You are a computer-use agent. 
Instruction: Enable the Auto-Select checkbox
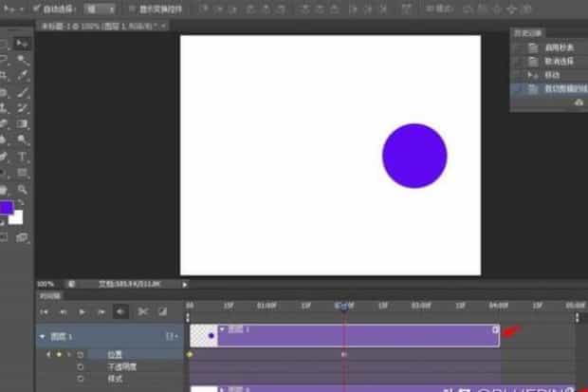pos(35,8)
